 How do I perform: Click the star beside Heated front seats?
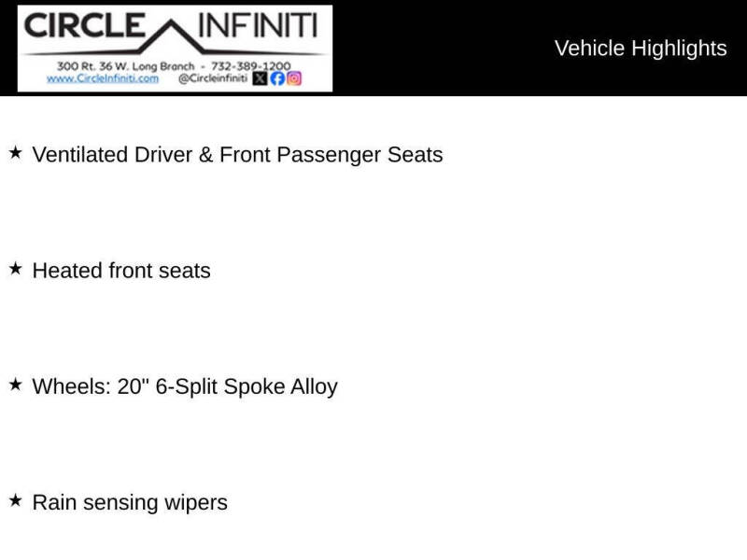(15, 269)
